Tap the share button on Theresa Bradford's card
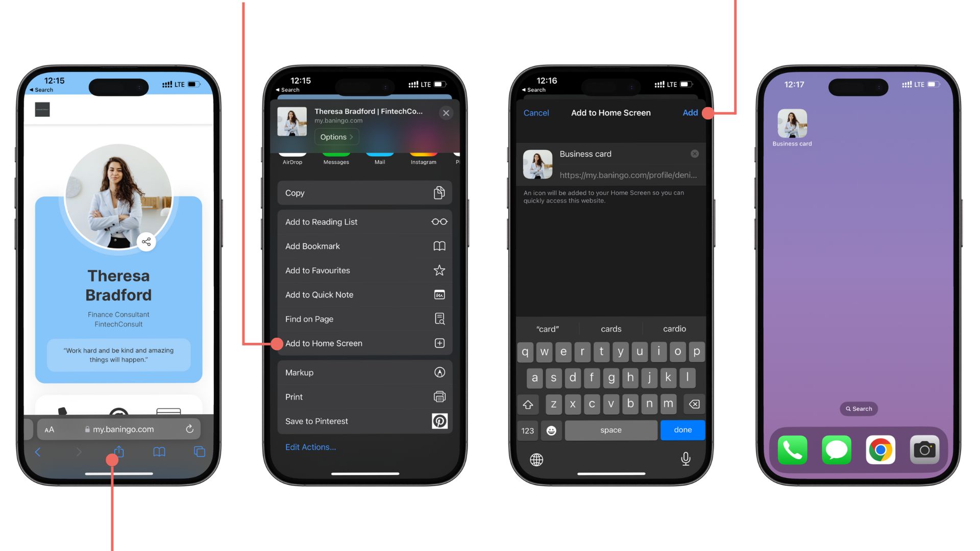980x551 pixels. [148, 241]
